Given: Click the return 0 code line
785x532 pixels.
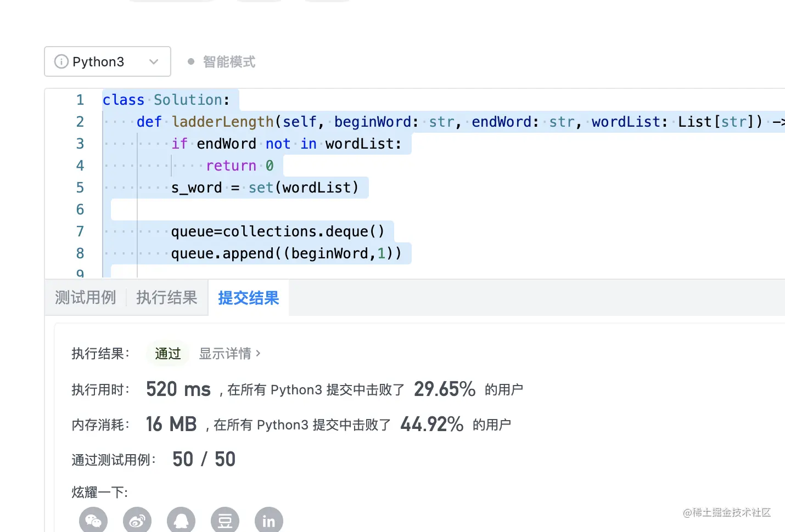Looking at the screenshot, I should coord(239,166).
